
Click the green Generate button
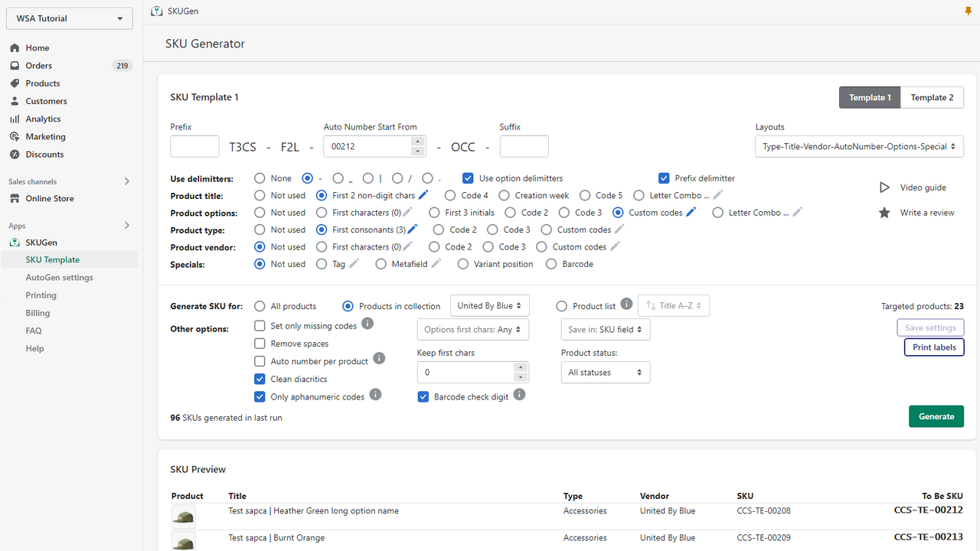936,416
